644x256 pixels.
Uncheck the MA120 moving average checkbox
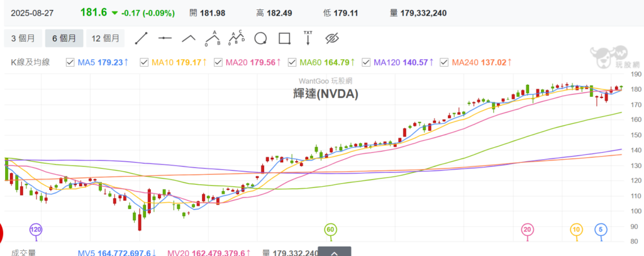point(366,62)
